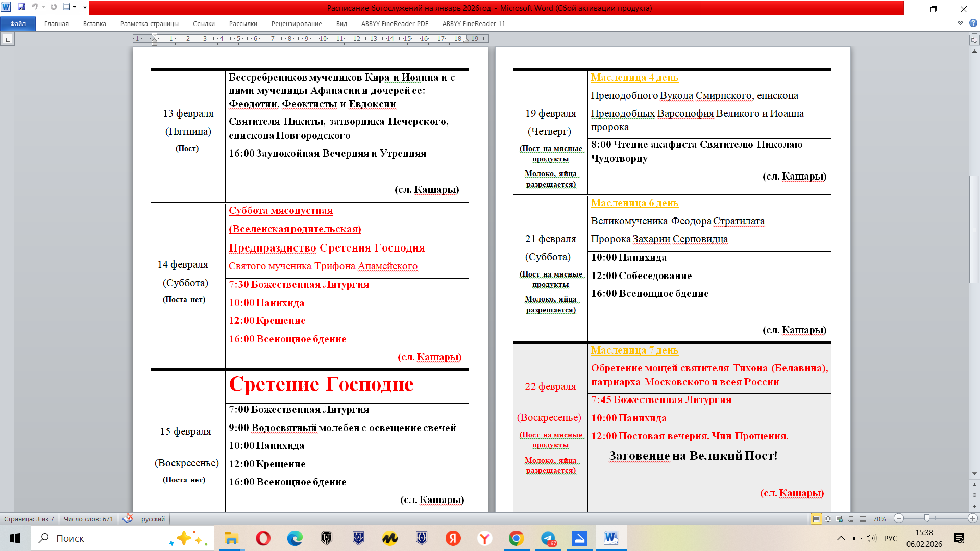The height and width of the screenshot is (551, 980).
Task: Toggle the ruler visibility button above the scrollbar
Action: tap(974, 40)
